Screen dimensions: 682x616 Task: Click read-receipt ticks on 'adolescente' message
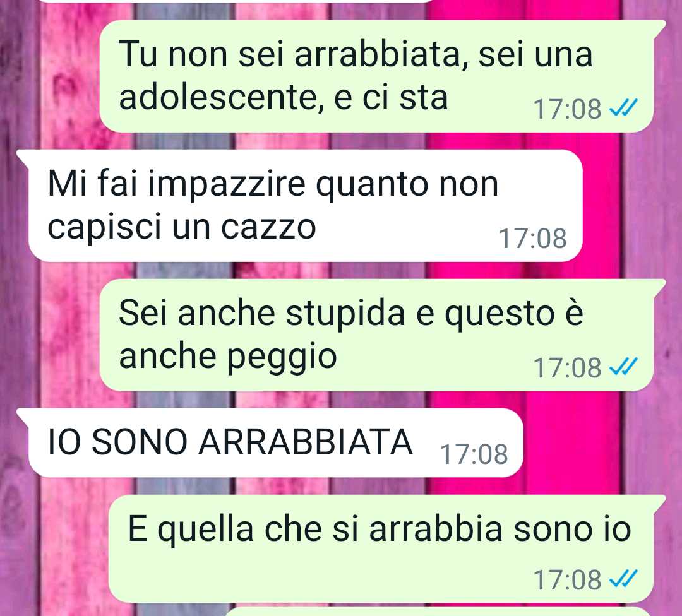click(x=623, y=108)
